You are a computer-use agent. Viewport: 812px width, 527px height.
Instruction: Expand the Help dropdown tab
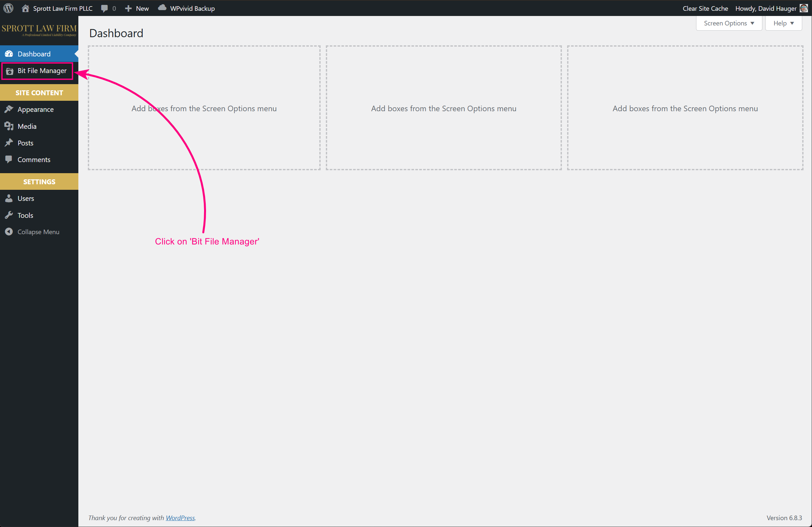click(783, 23)
